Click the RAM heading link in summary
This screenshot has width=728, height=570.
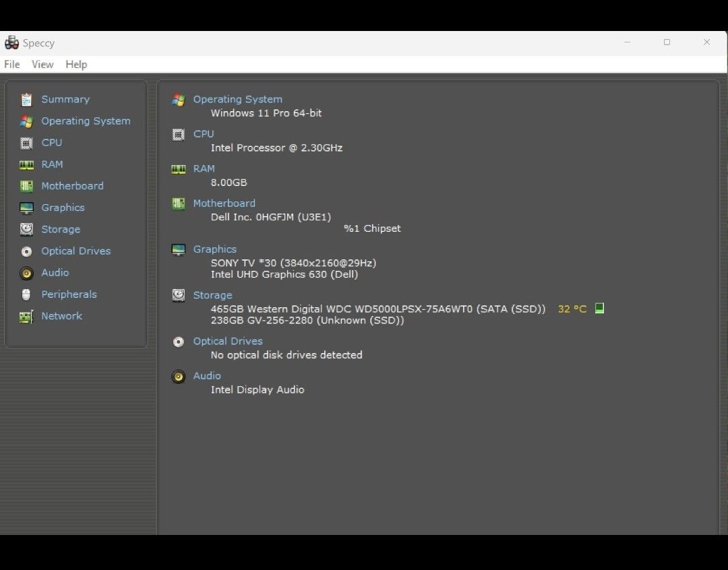[204, 168]
